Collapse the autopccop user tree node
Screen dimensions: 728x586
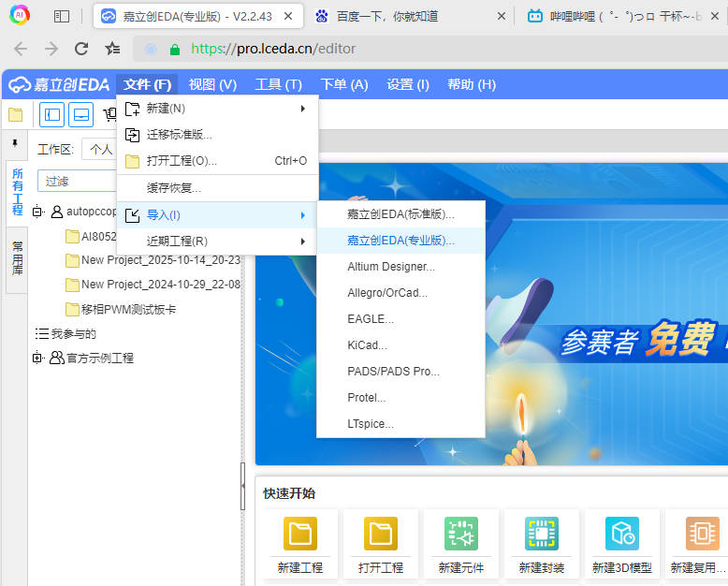click(37, 212)
